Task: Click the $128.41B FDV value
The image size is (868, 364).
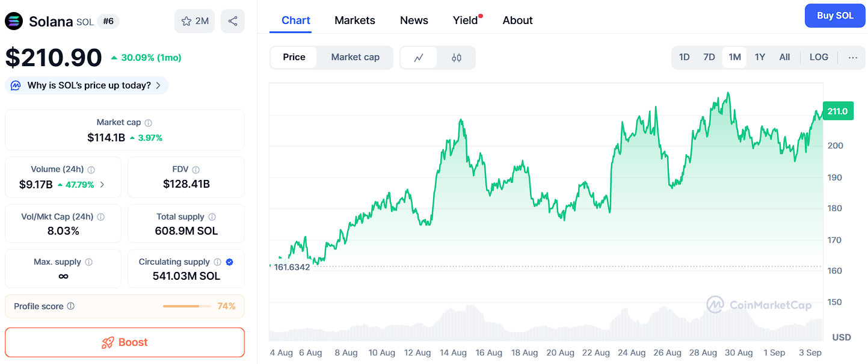Action: 186,184
